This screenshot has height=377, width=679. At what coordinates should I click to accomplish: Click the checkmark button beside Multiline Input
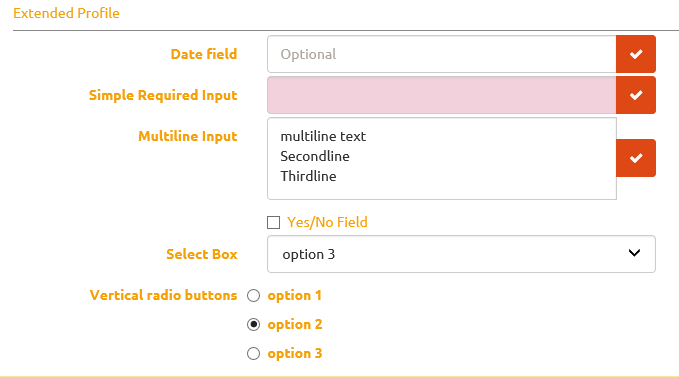pyautogui.click(x=636, y=158)
